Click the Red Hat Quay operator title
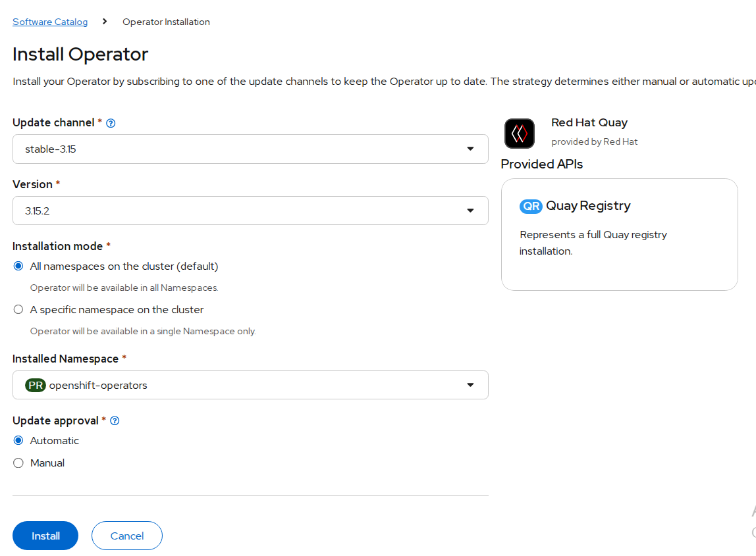Screen dimensions: 756x556 tap(589, 122)
